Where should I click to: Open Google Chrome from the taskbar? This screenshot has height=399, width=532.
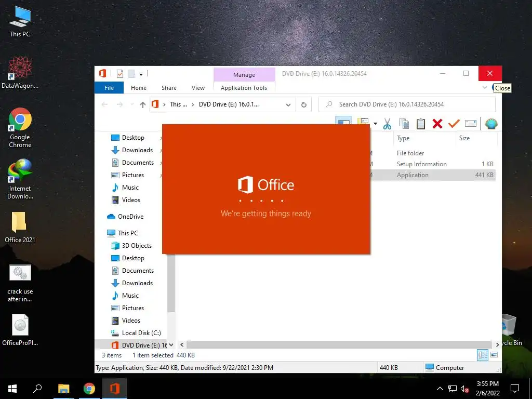coord(89,389)
